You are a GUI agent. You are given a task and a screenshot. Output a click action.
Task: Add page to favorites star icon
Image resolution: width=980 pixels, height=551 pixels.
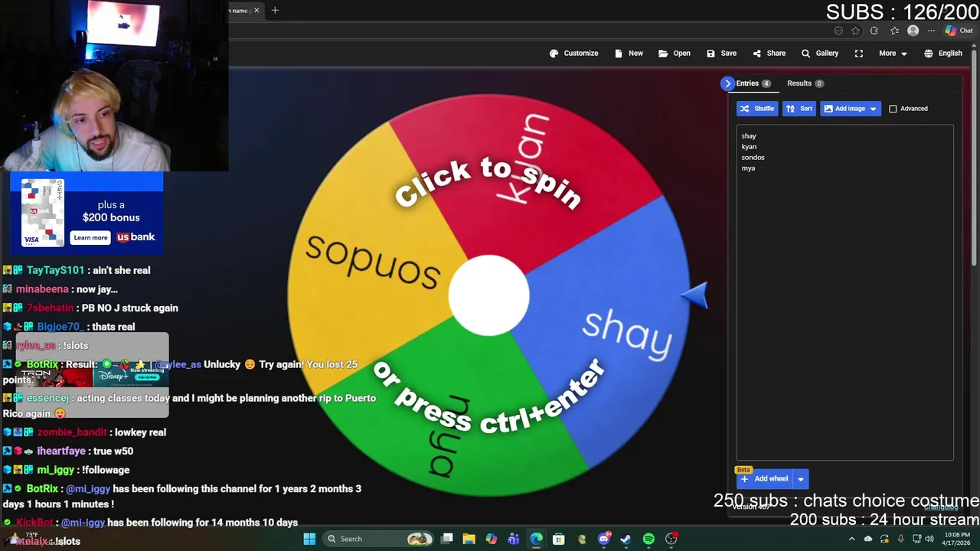pyautogui.click(x=855, y=31)
